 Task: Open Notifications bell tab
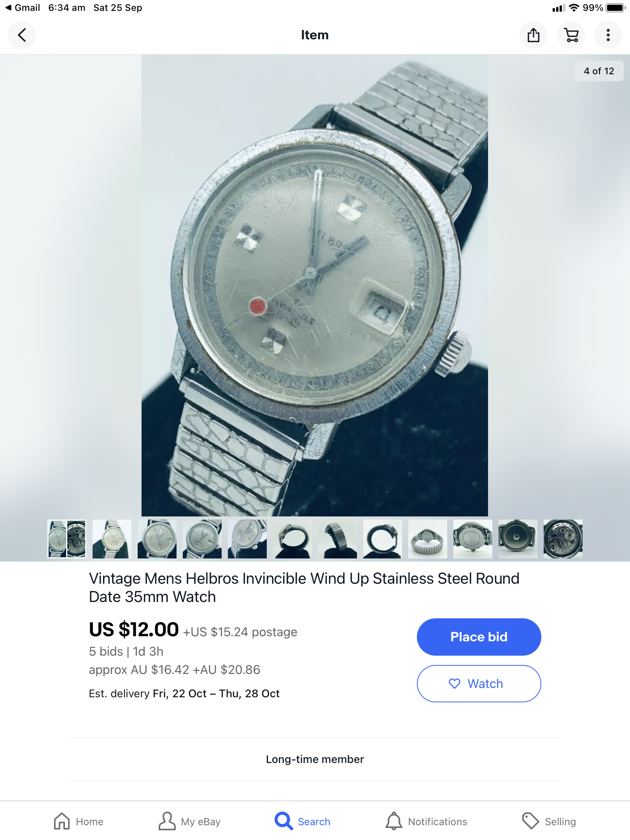[x=426, y=821]
